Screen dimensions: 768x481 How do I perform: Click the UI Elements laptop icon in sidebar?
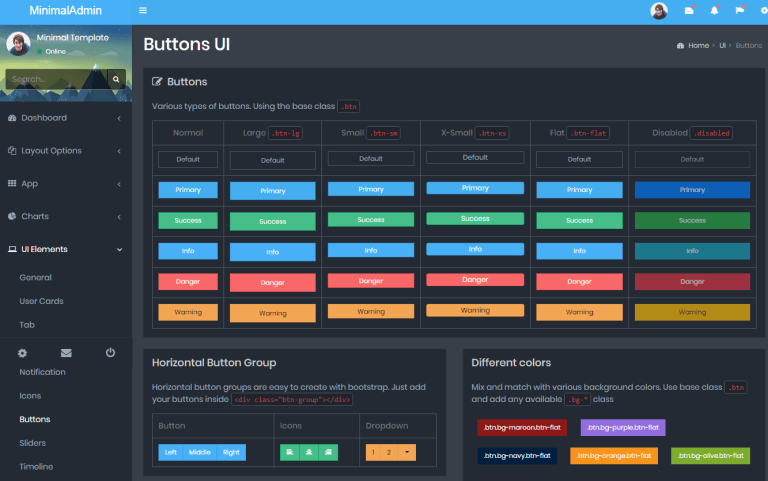coord(12,249)
